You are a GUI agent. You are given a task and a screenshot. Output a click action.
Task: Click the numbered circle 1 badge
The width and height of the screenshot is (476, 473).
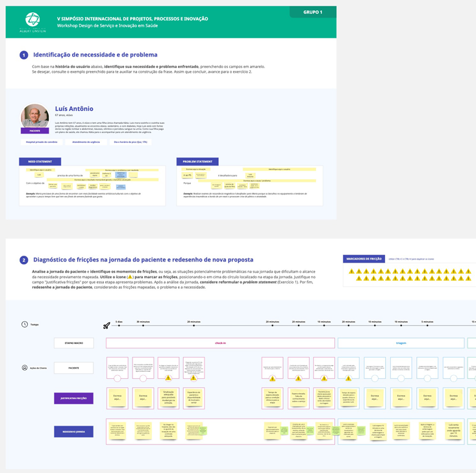pos(24,55)
